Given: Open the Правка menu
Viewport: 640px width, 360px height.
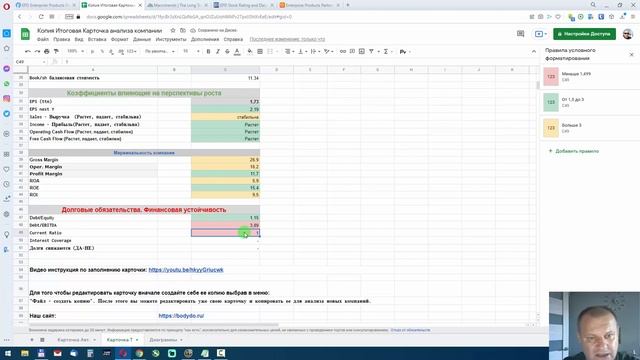Looking at the screenshot, I should pos(62,40).
